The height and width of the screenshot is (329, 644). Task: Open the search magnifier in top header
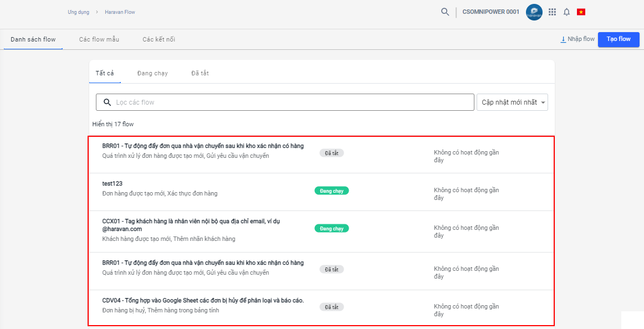pos(445,12)
